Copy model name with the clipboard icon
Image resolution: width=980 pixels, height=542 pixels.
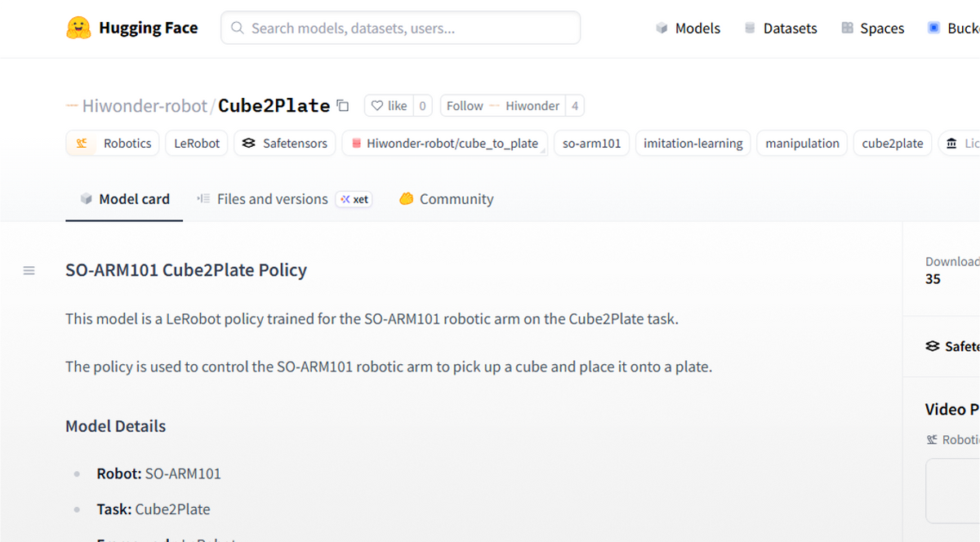(x=343, y=106)
